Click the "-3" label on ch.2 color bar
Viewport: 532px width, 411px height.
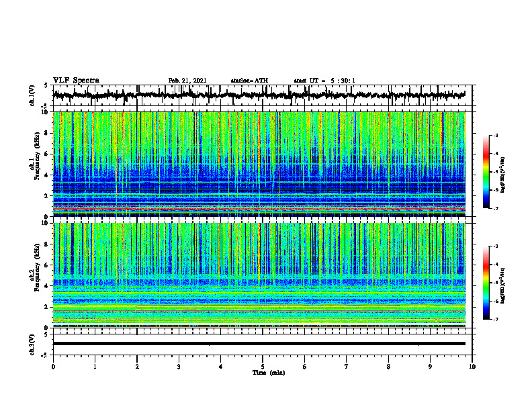click(495, 246)
